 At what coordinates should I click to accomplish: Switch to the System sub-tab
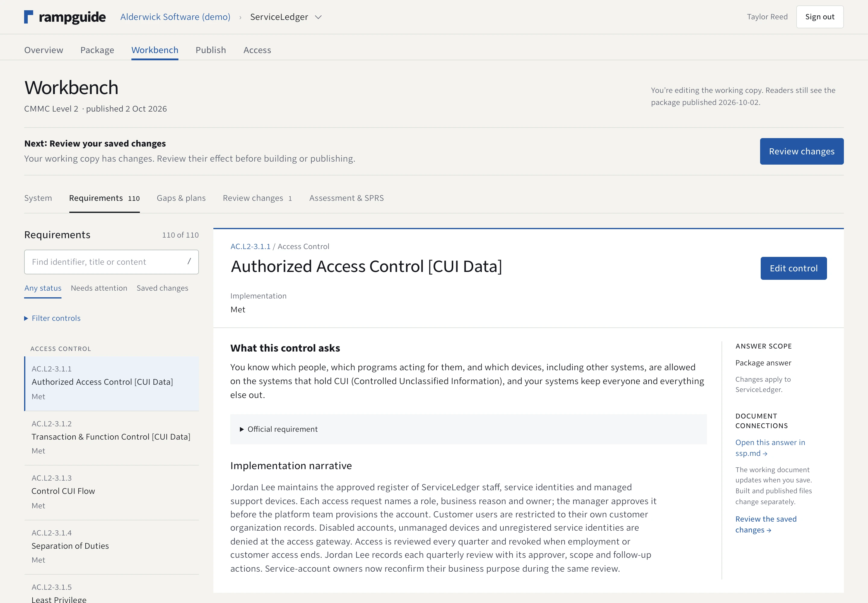pos(38,198)
